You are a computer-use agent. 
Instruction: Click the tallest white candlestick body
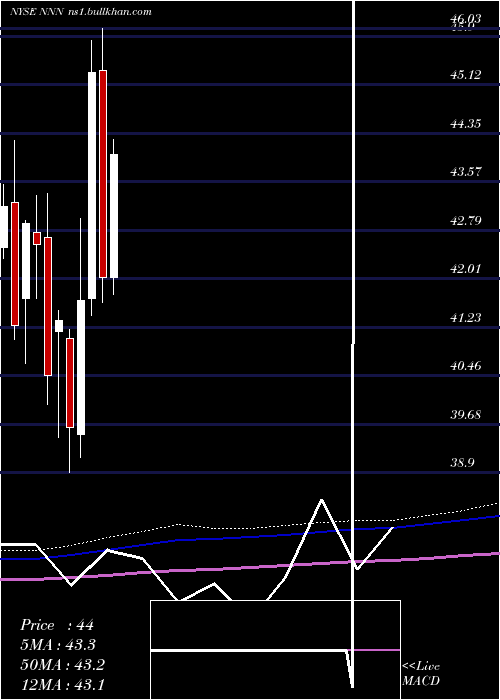click(x=92, y=185)
